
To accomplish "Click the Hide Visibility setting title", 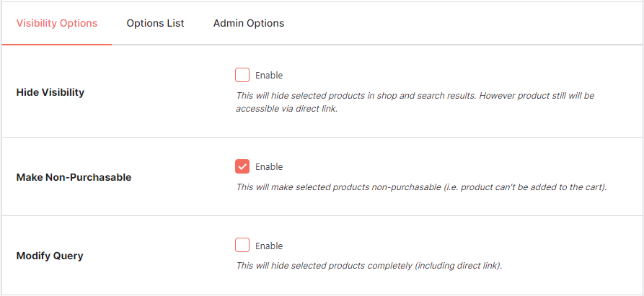I will click(50, 92).
